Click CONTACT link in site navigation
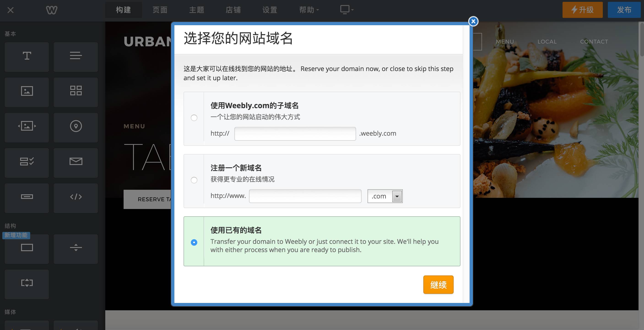The image size is (644, 330). (594, 41)
